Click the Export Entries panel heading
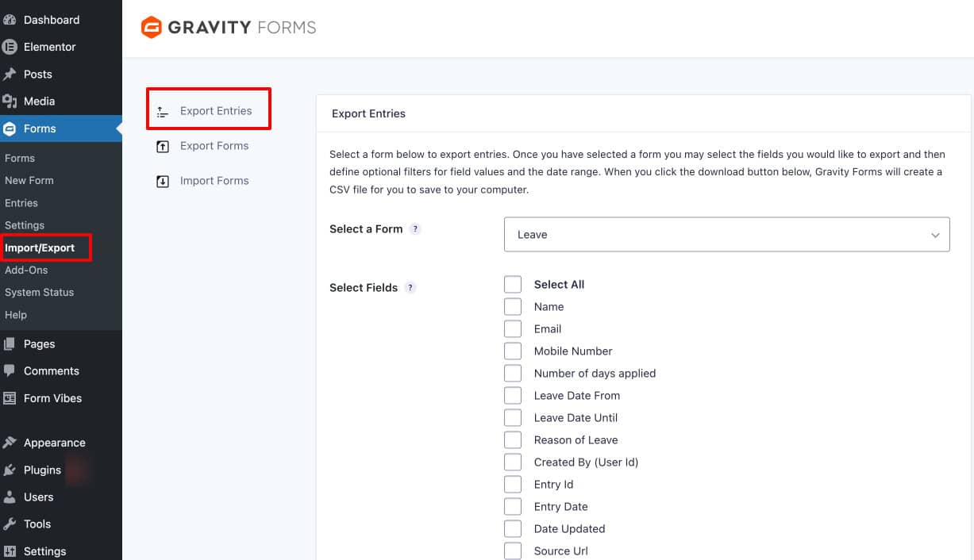This screenshot has height=560, width=974. (x=368, y=113)
